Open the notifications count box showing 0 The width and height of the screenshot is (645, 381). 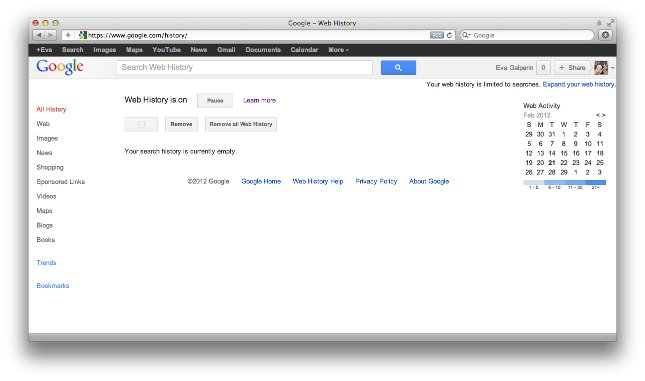[x=543, y=67]
